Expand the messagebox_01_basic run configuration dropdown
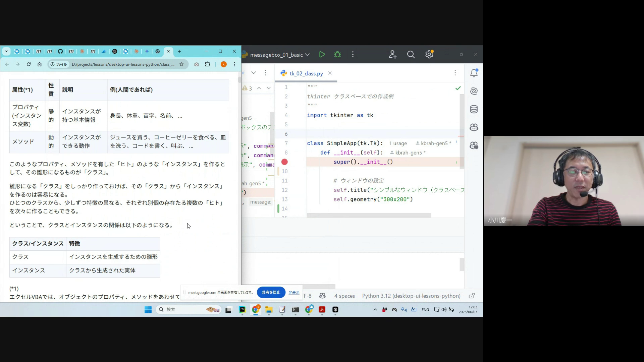This screenshot has height=362, width=644. click(307, 55)
